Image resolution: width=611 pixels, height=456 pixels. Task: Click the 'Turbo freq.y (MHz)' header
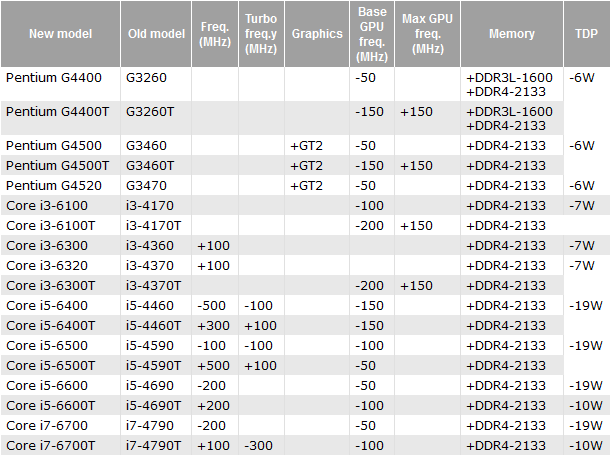261,34
